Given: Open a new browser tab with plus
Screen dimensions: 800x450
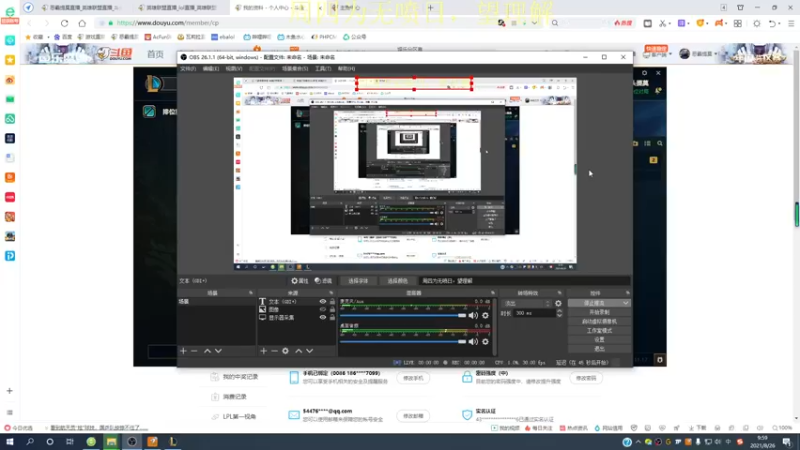Looking at the screenshot, I should click(430, 8).
